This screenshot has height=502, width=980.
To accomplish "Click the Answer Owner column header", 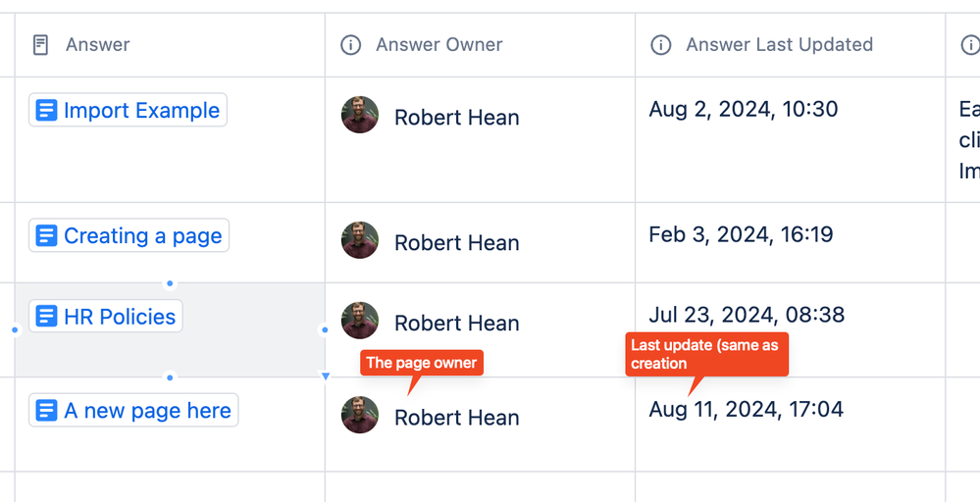I will pyautogui.click(x=438, y=45).
